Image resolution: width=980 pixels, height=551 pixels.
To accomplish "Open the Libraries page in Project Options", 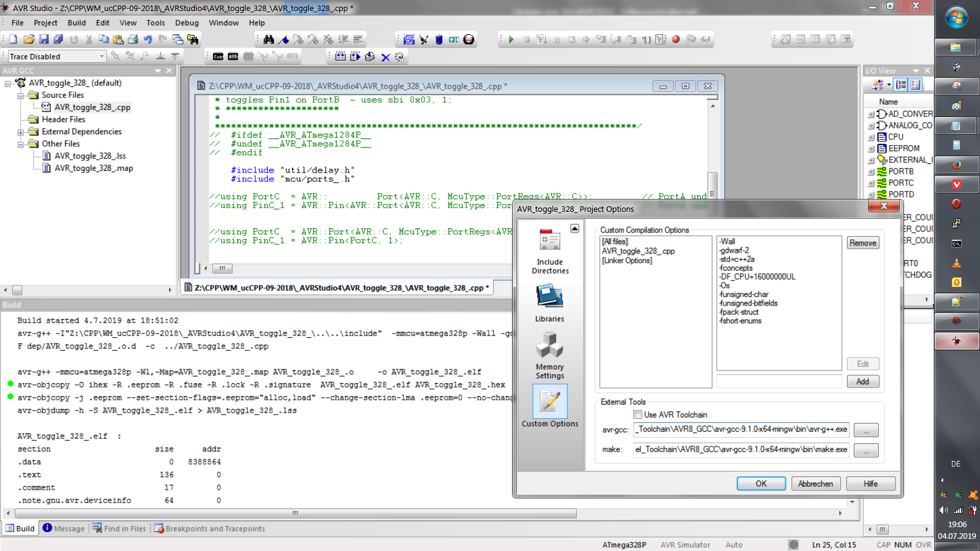I will 549,303.
